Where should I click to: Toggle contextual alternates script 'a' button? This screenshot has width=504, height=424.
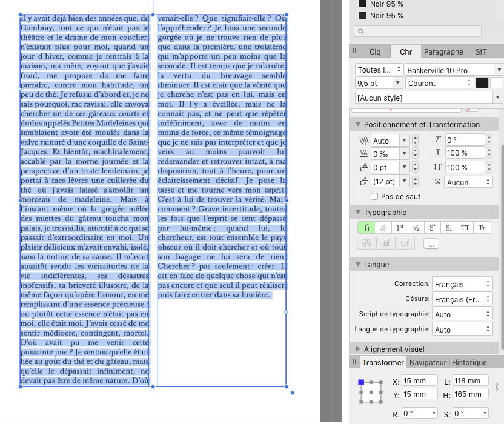click(383, 228)
